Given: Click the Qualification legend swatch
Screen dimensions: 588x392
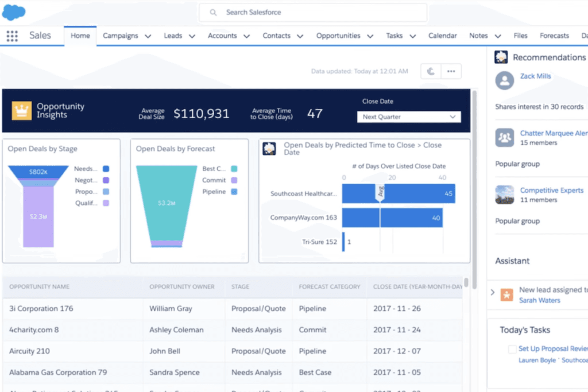Looking at the screenshot, I should (x=106, y=203).
